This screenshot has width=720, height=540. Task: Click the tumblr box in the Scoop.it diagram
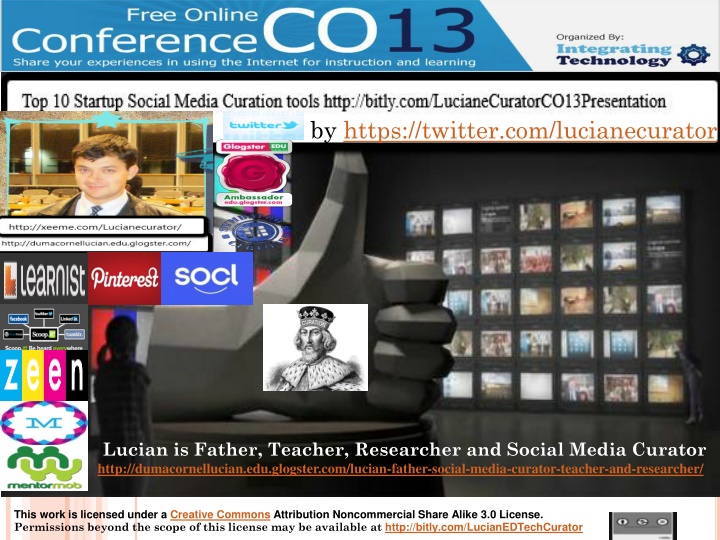[x=74, y=334]
